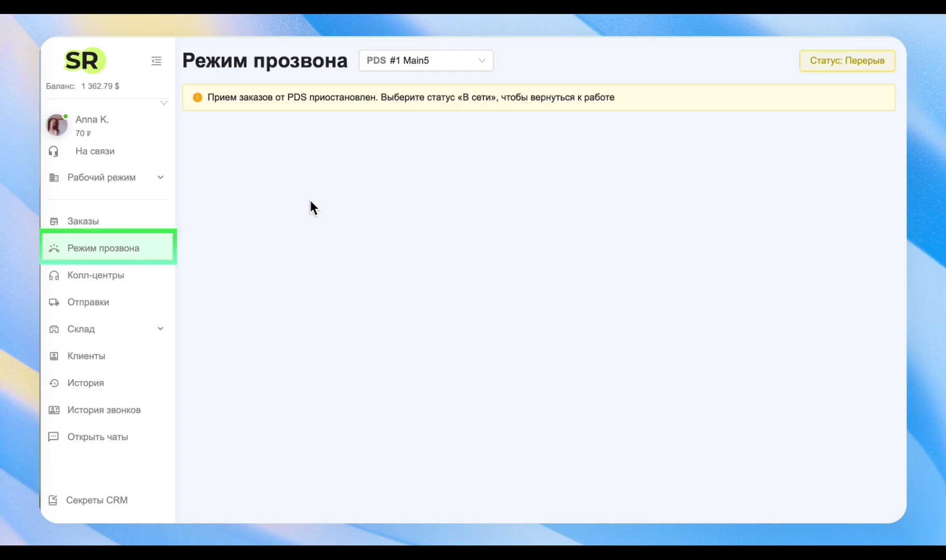Click the История clock icon
The height and width of the screenshot is (560, 946).
54,383
